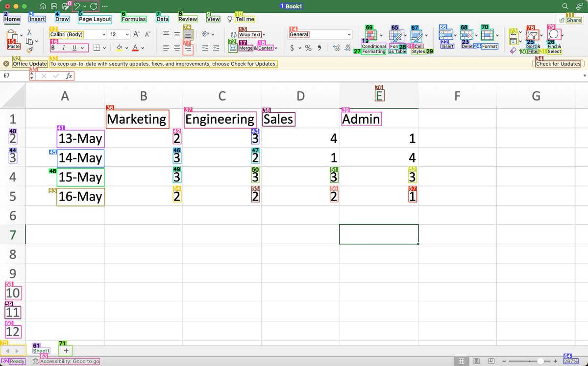Click the Save floppy disk icon
The width and height of the screenshot is (588, 366).
pyautogui.click(x=54, y=6)
